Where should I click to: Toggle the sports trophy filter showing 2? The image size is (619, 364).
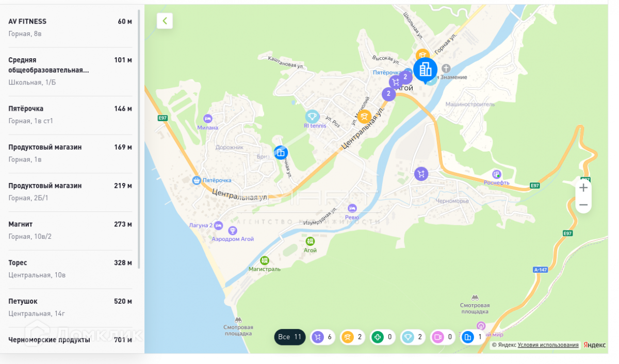pyautogui.click(x=413, y=337)
